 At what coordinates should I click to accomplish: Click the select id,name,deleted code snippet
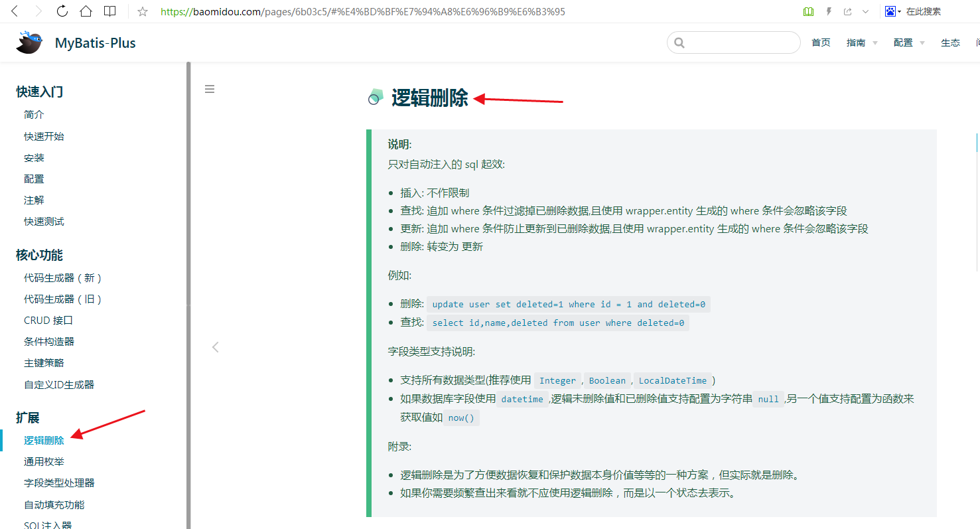[x=558, y=323]
